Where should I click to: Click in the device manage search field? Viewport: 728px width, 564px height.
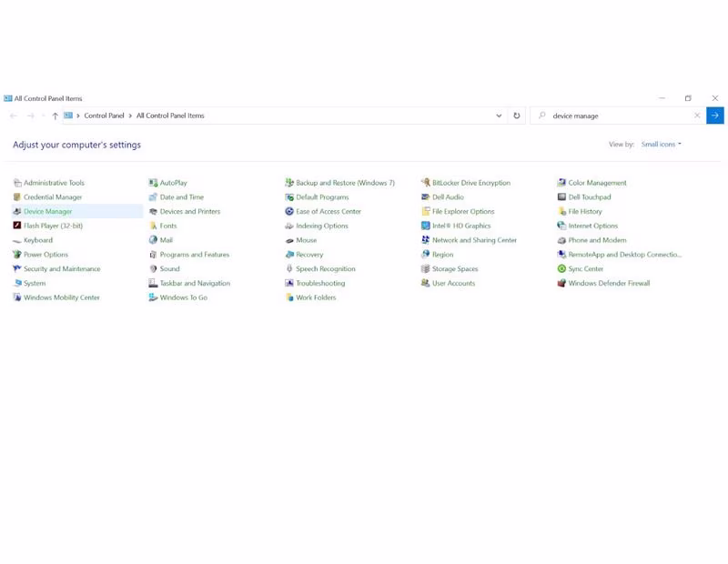pyautogui.click(x=620, y=116)
